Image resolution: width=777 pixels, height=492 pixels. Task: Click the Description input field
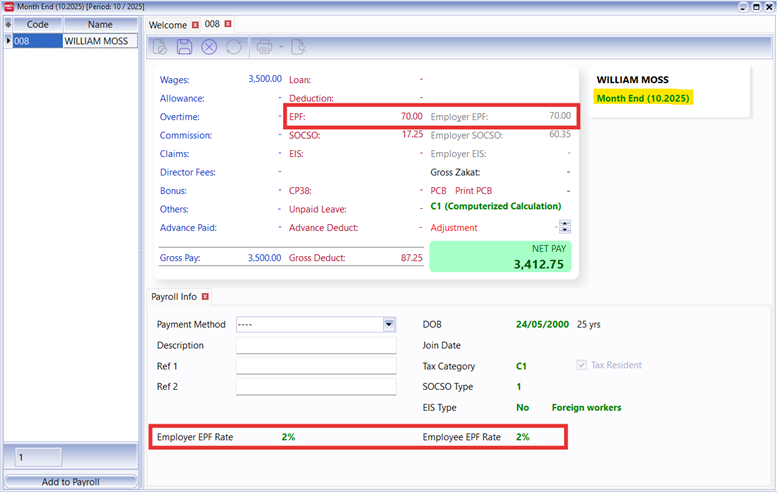[316, 345]
